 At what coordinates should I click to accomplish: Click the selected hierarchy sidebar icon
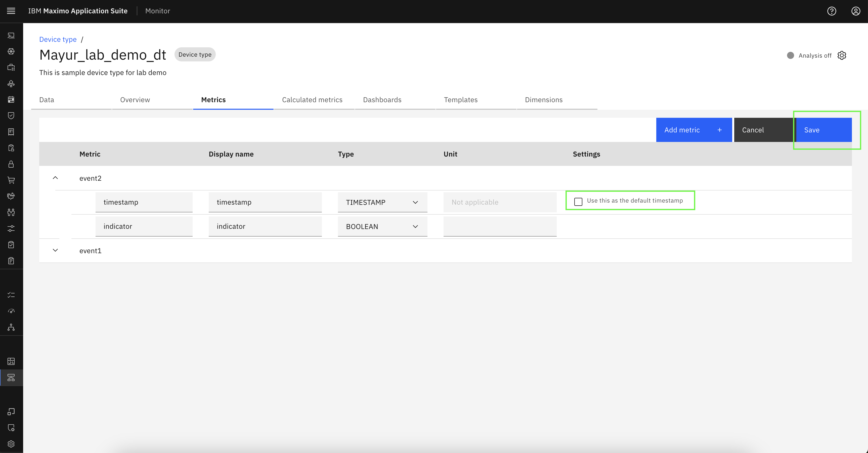tap(11, 377)
